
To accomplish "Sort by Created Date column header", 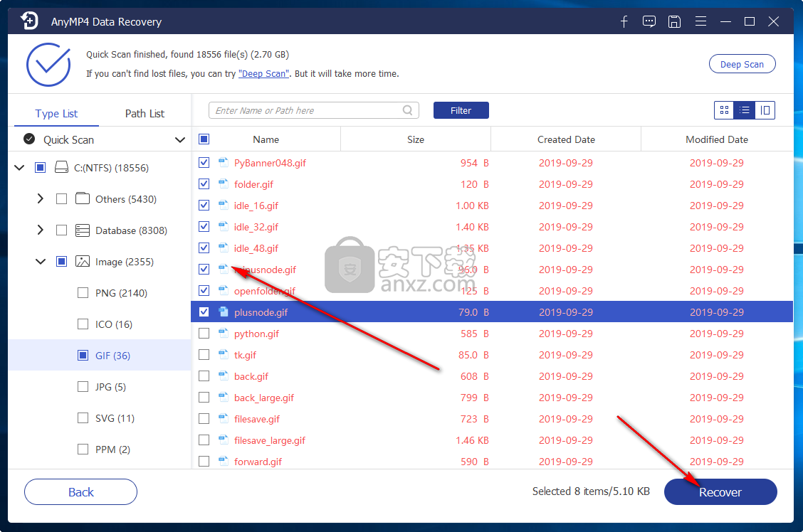I will click(566, 139).
